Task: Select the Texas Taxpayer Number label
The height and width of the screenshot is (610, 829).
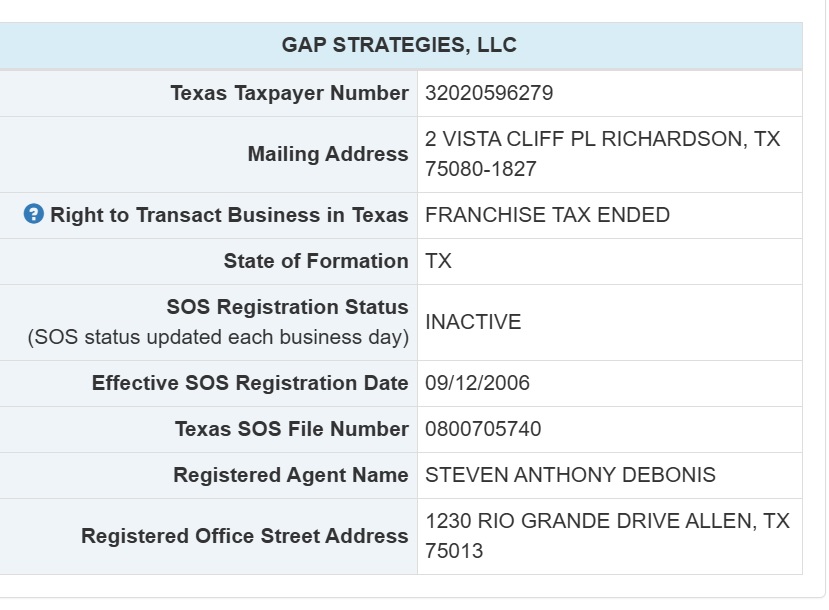Action: (290, 93)
